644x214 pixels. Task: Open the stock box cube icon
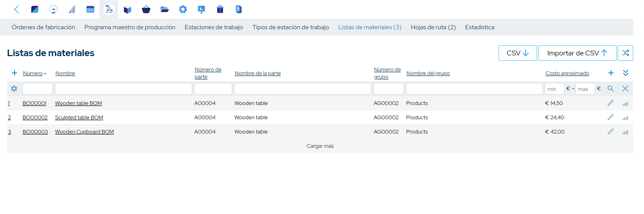pyautogui.click(x=127, y=10)
